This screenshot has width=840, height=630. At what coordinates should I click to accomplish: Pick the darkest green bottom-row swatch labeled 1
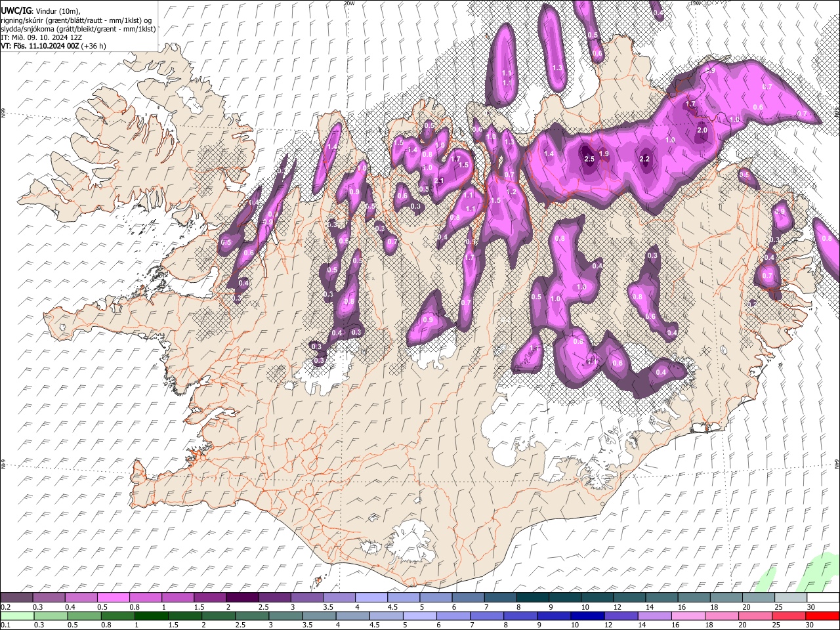coord(151,616)
